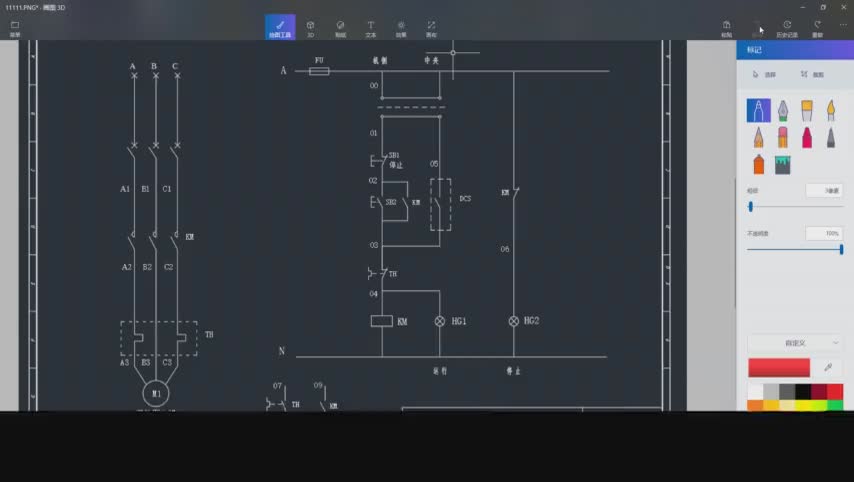Select the Marker brush
Screen dimensions: 854x482
pyautogui.click(x=758, y=111)
